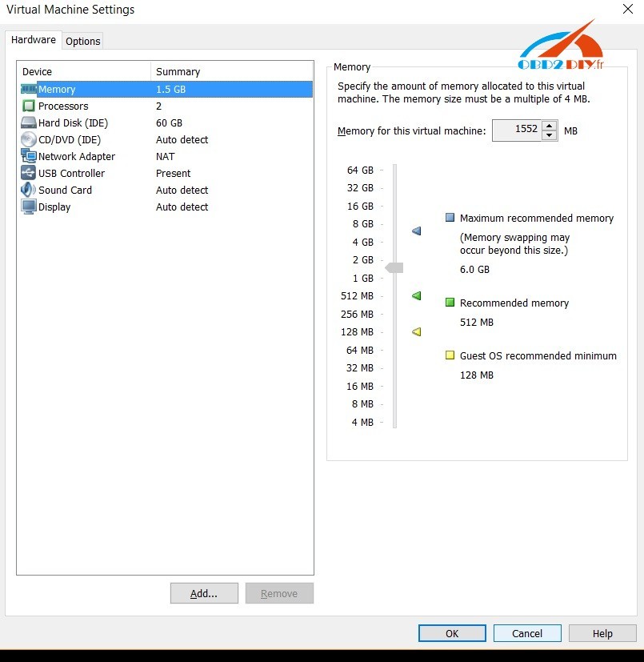644x662 pixels.
Task: Click the 4 MB slider scale label
Action: (362, 422)
